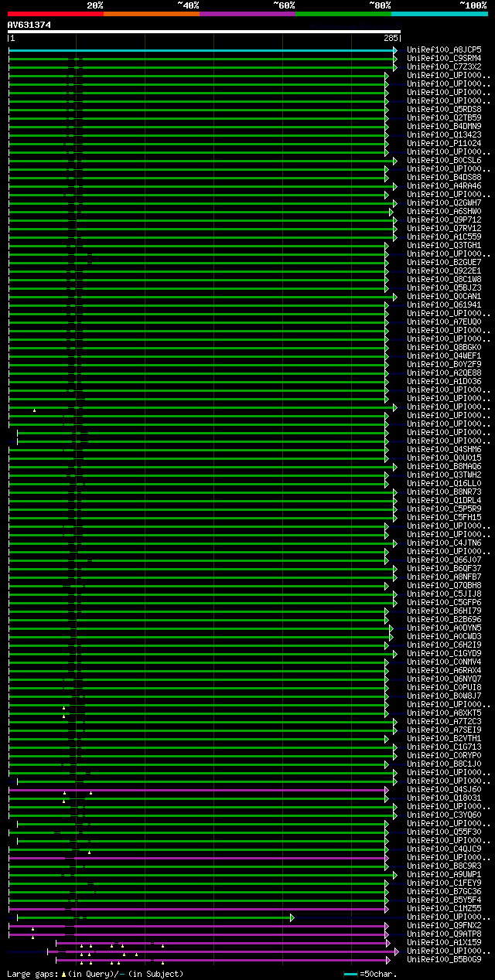Click the white query sequence bar
Screen dimensions: 495x980
pos(204,32)
